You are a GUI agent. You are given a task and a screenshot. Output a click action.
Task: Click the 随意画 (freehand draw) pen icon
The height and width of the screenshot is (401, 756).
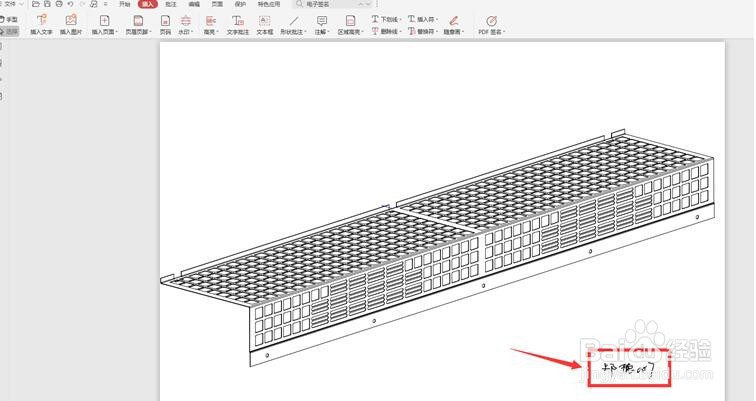pyautogui.click(x=453, y=20)
